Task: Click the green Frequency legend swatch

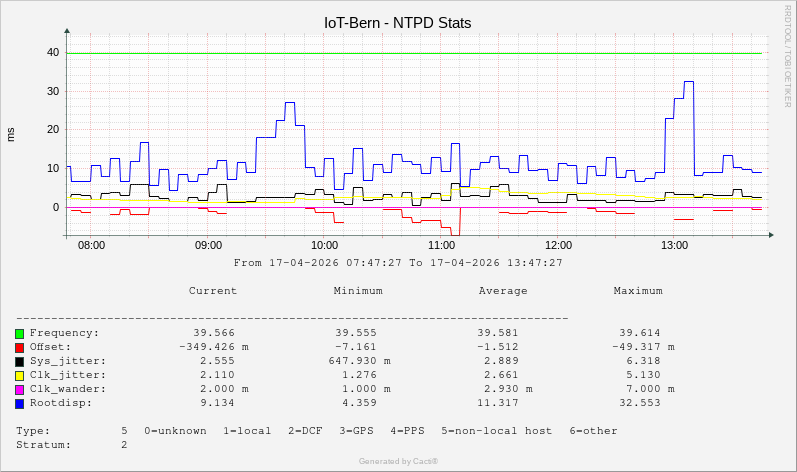Action: [19, 333]
